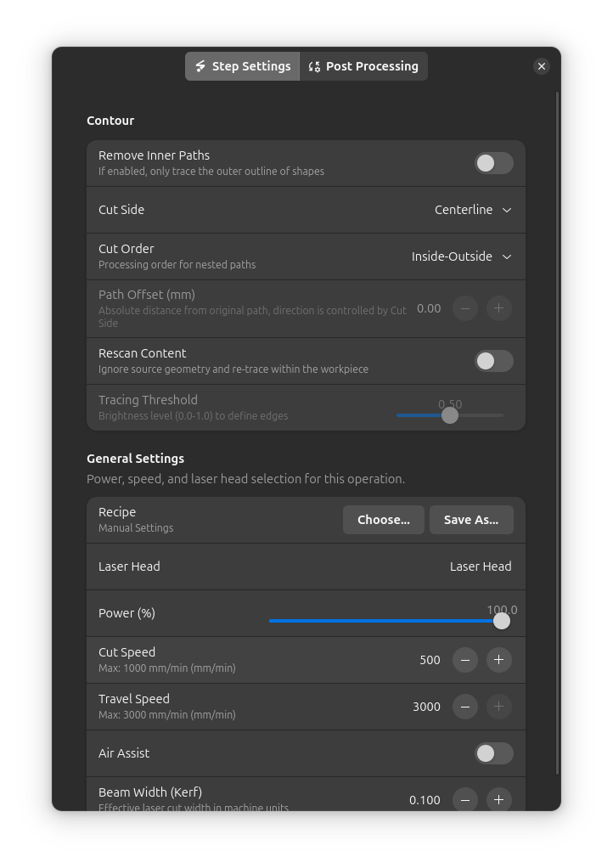The width and height of the screenshot is (613, 868).
Task: Enable the Remove Inner Paths toggle
Action: click(x=493, y=161)
